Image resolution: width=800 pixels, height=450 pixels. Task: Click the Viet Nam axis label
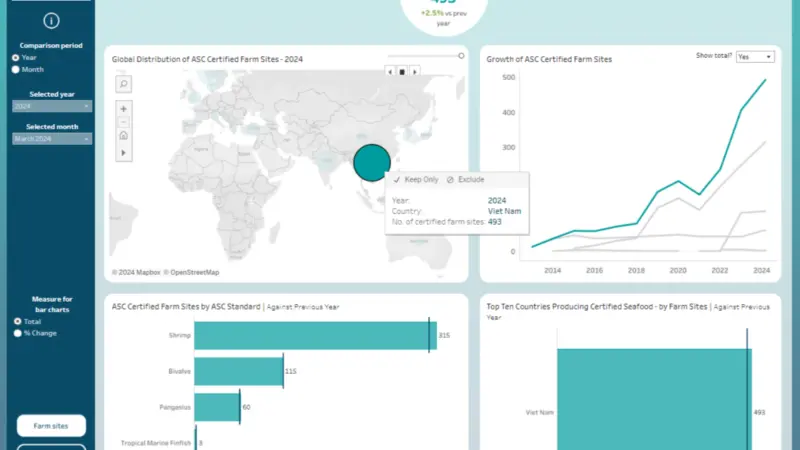coord(539,412)
